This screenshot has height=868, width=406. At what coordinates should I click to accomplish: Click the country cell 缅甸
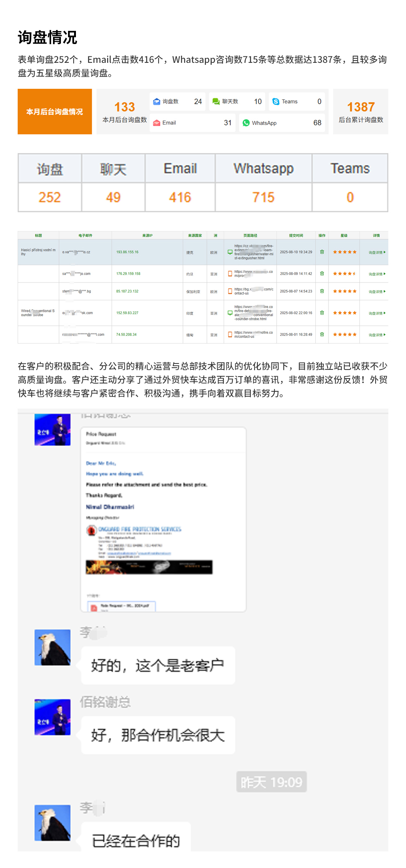pyautogui.click(x=190, y=335)
